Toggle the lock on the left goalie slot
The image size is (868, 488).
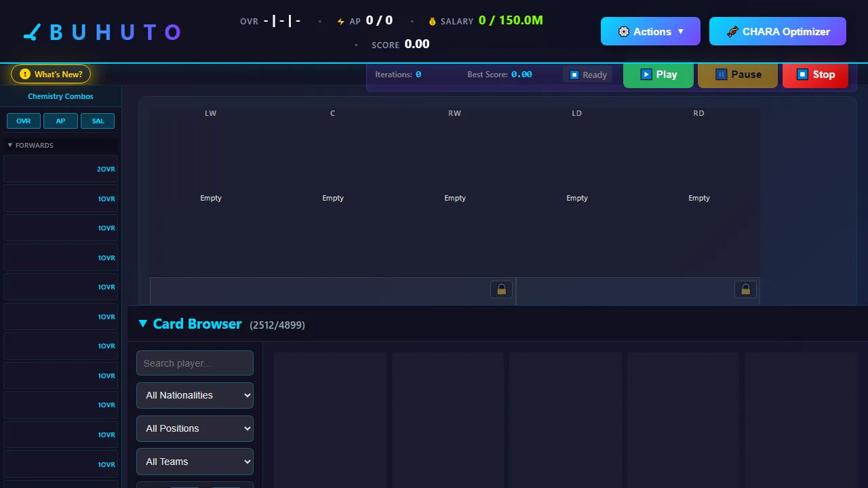501,289
